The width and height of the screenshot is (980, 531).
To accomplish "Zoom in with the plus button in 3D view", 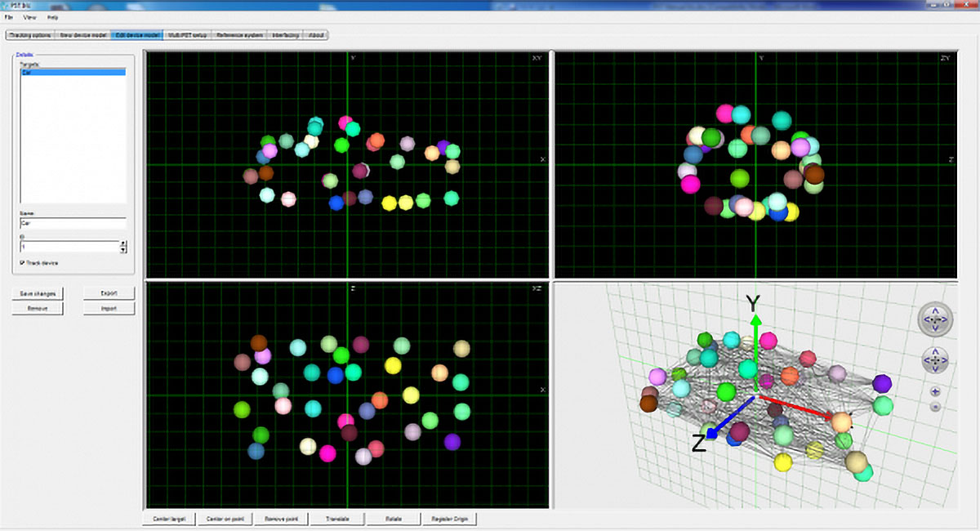I will pos(935,391).
